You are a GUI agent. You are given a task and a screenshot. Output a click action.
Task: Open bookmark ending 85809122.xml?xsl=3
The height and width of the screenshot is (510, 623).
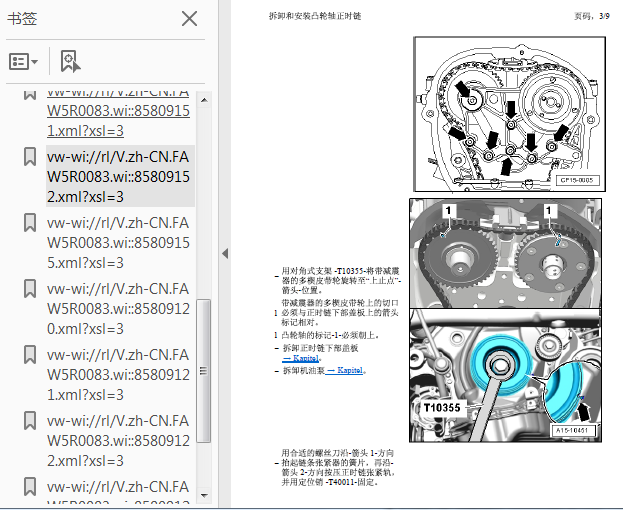118,440
